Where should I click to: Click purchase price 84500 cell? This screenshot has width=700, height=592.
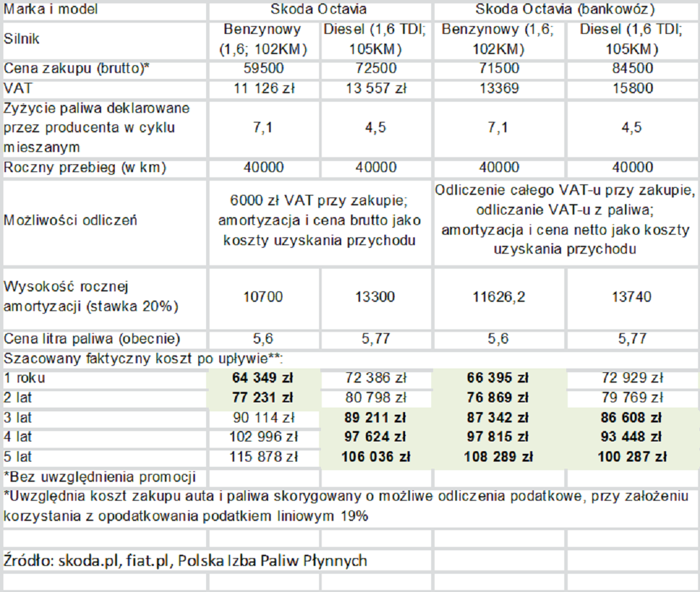[632, 68]
